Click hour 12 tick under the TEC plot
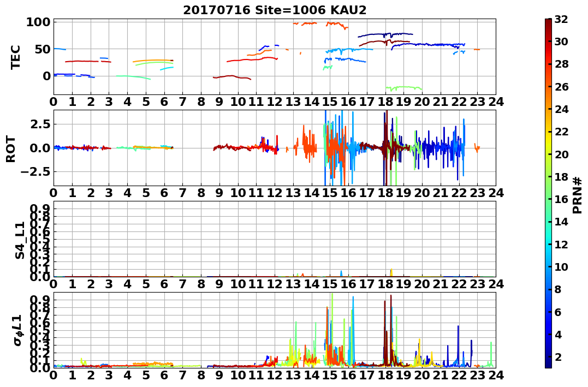 275,102
